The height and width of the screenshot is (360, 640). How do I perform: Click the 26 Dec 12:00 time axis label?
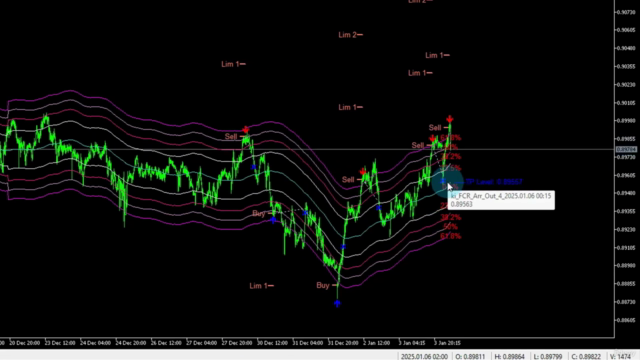[166, 343]
